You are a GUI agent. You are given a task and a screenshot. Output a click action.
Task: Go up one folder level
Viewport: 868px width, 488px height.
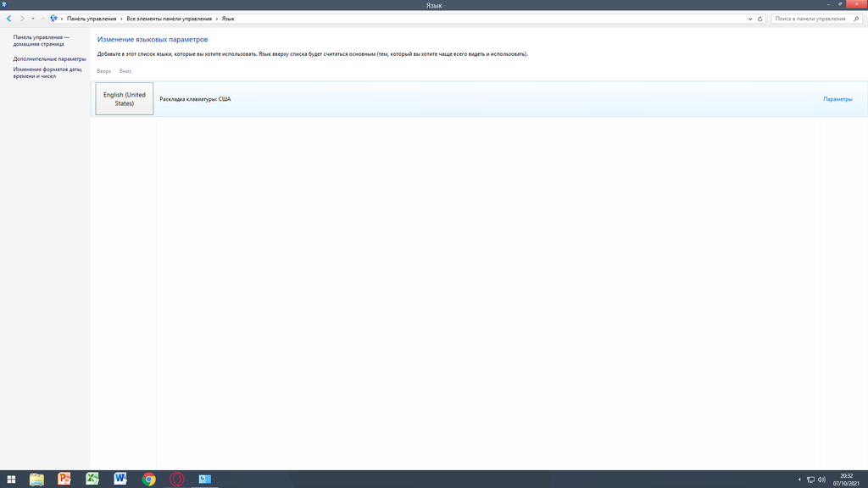(42, 19)
